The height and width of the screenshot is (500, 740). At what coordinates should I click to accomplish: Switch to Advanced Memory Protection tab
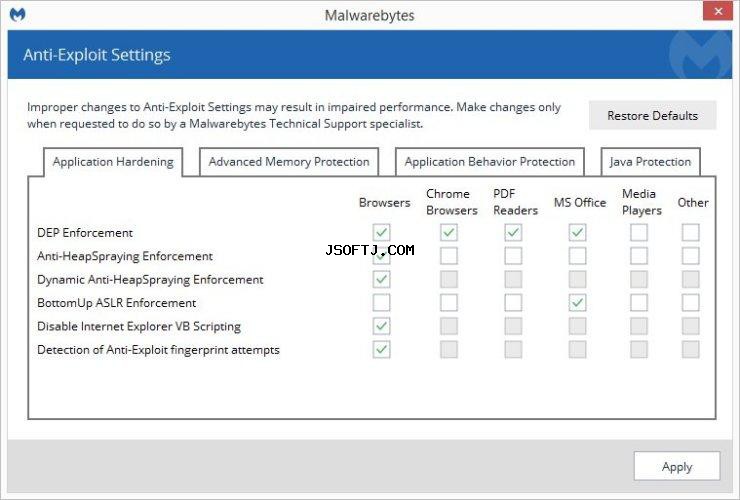(x=289, y=162)
